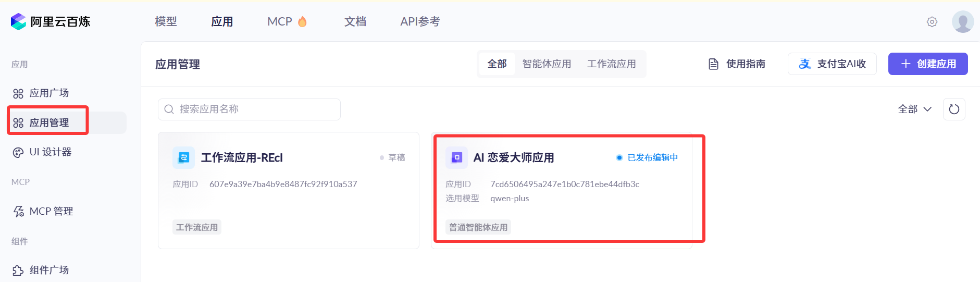Select the 全部 application tab
This screenshot has height=282, width=980.
pos(497,64)
